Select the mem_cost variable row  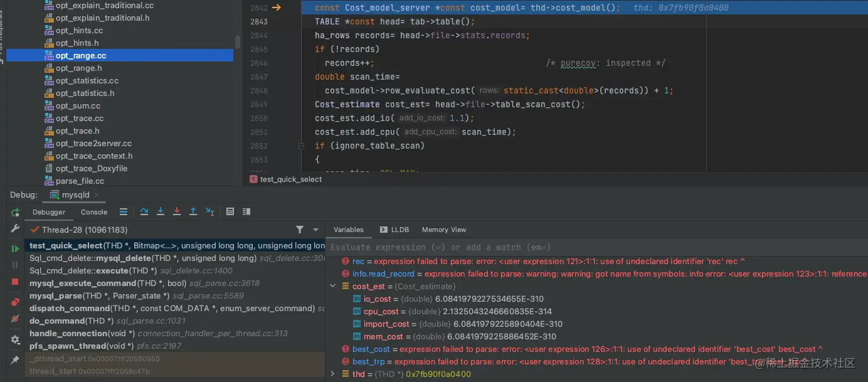[596, 336]
